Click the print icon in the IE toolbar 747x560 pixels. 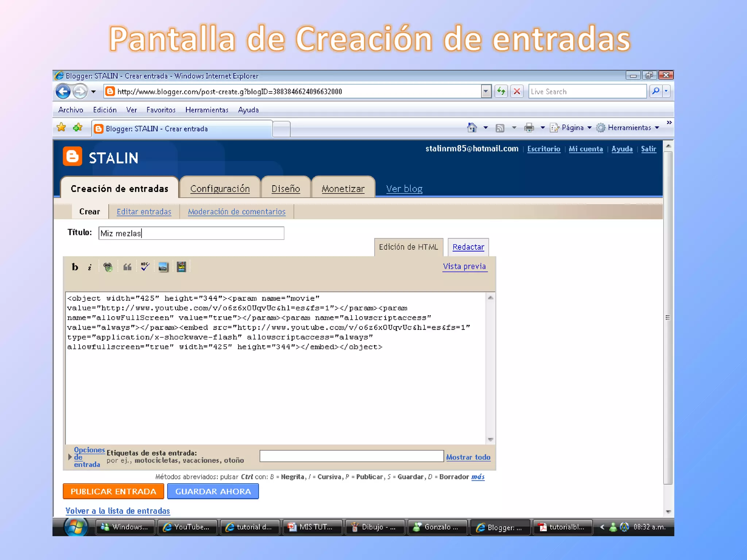pos(529,128)
